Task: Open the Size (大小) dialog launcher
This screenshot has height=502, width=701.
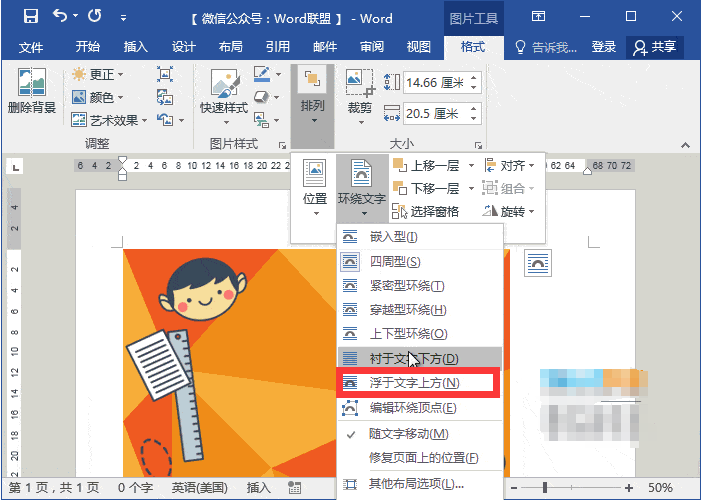Action: [x=478, y=145]
